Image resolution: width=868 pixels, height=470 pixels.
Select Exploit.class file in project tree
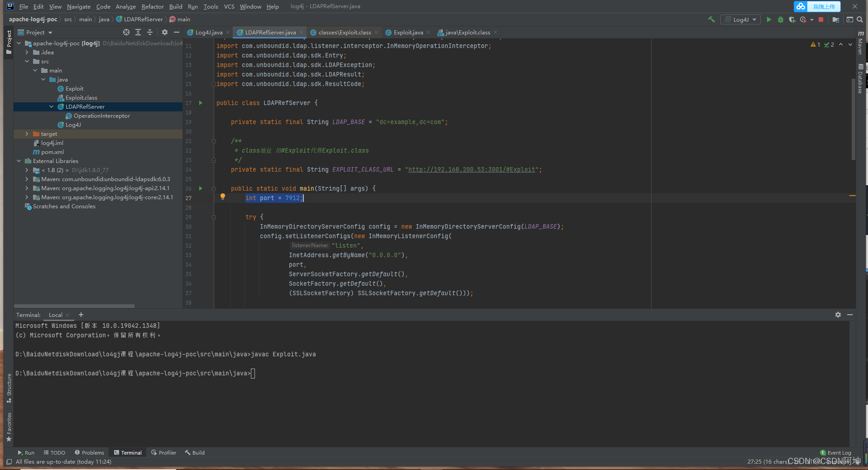tap(77, 98)
